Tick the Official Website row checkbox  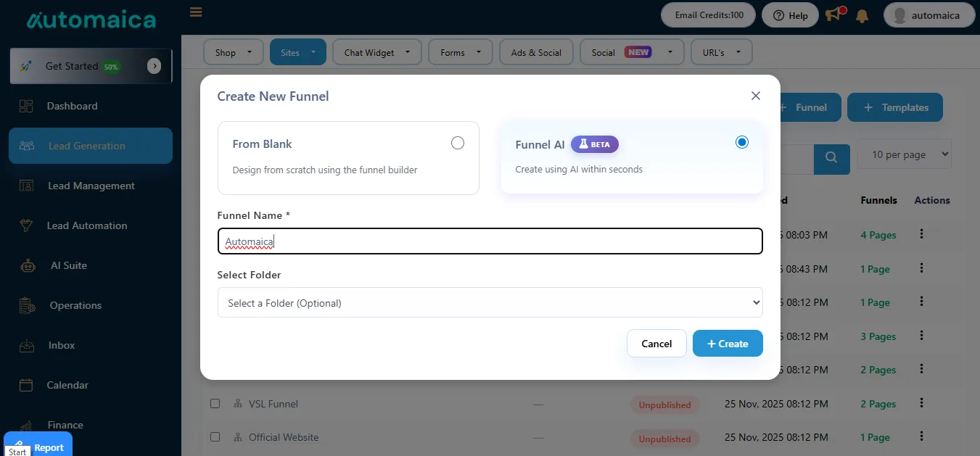[x=215, y=437]
